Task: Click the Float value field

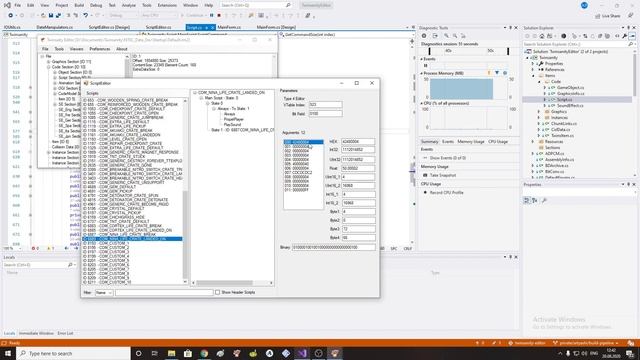Action: tap(358, 168)
